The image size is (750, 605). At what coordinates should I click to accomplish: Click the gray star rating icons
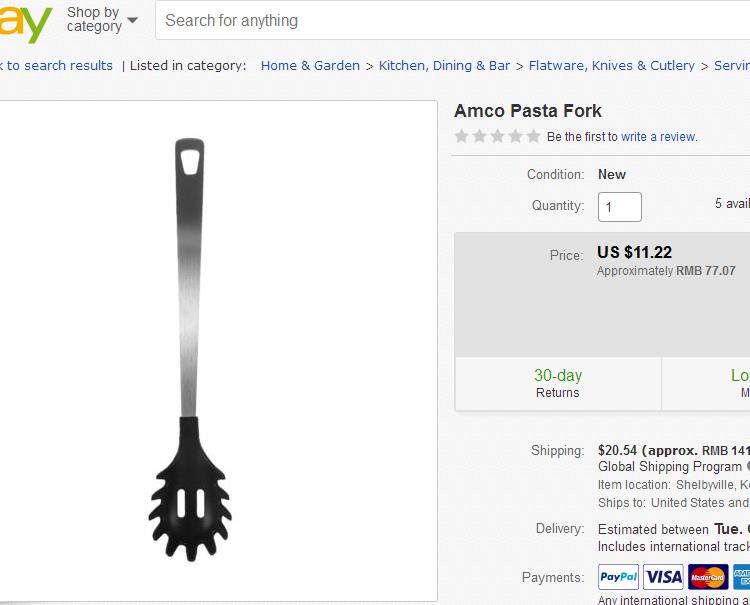pos(496,137)
